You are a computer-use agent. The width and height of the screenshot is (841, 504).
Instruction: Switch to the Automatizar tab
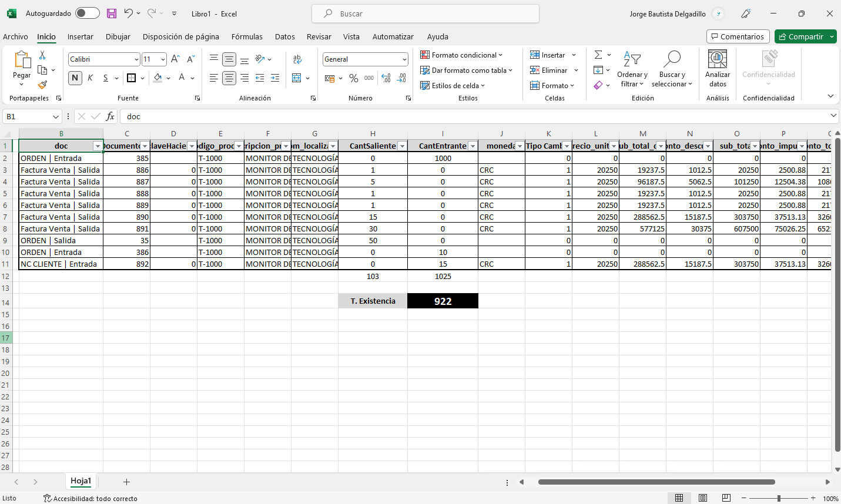(x=393, y=36)
